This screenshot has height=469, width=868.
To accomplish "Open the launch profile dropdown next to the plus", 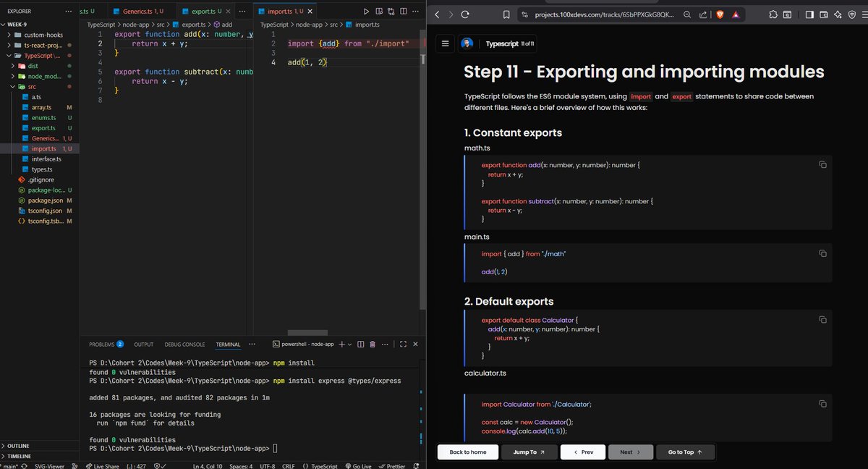I will (350, 345).
